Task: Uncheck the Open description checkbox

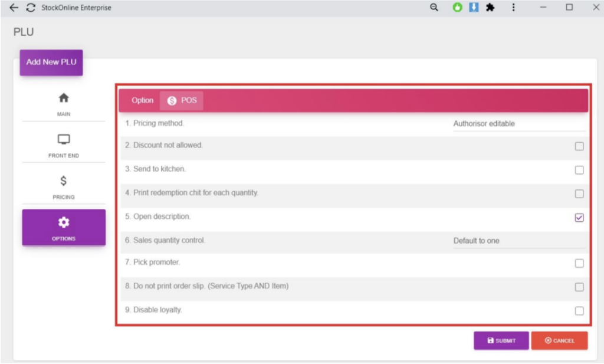Action: pyautogui.click(x=579, y=218)
